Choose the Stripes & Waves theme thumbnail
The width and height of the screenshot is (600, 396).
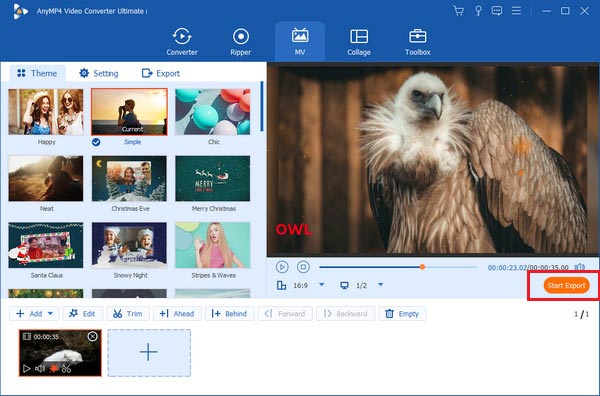(x=213, y=245)
